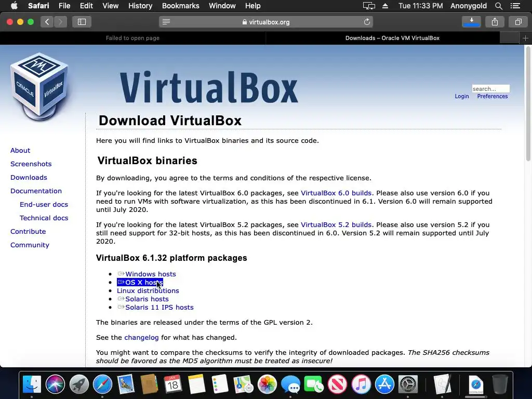
Task: Click the 'OS X hosts' download link
Action: (x=140, y=282)
